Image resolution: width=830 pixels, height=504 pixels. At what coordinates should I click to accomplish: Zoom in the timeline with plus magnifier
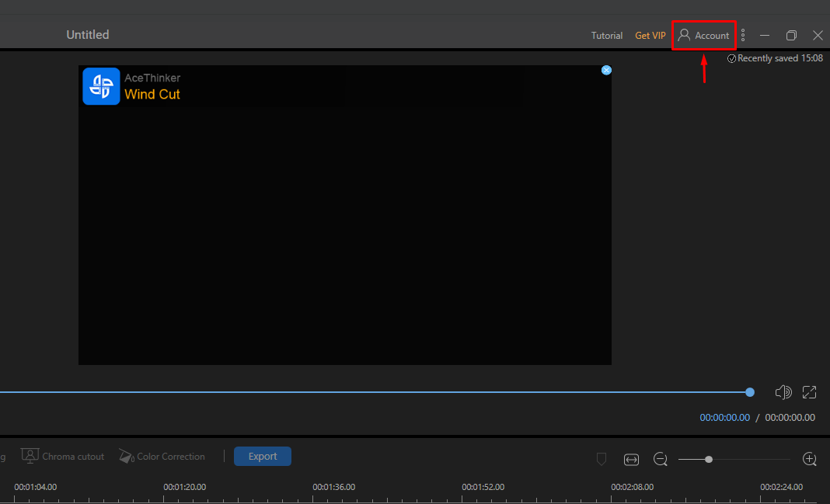[809, 459]
